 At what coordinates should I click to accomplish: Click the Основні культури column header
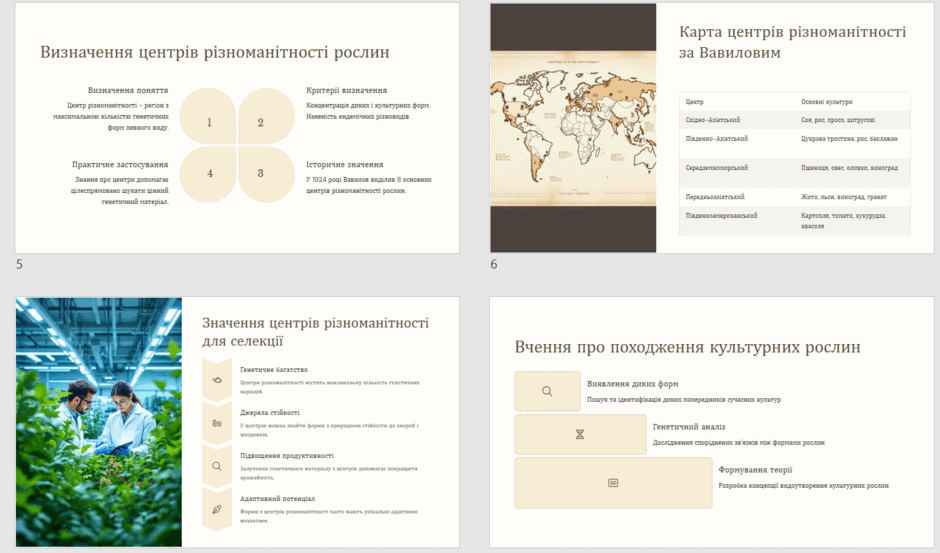coord(827,102)
